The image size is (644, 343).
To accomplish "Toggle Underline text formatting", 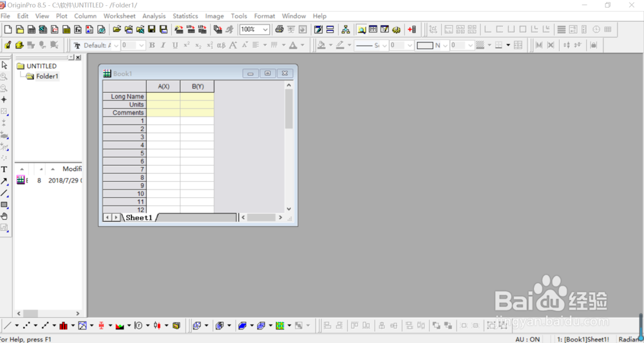I will pyautogui.click(x=175, y=45).
